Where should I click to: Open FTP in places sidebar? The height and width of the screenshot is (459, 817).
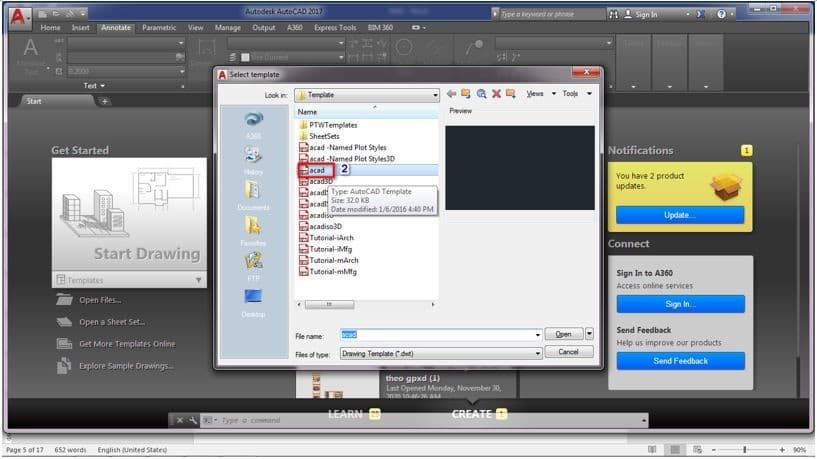tap(253, 267)
